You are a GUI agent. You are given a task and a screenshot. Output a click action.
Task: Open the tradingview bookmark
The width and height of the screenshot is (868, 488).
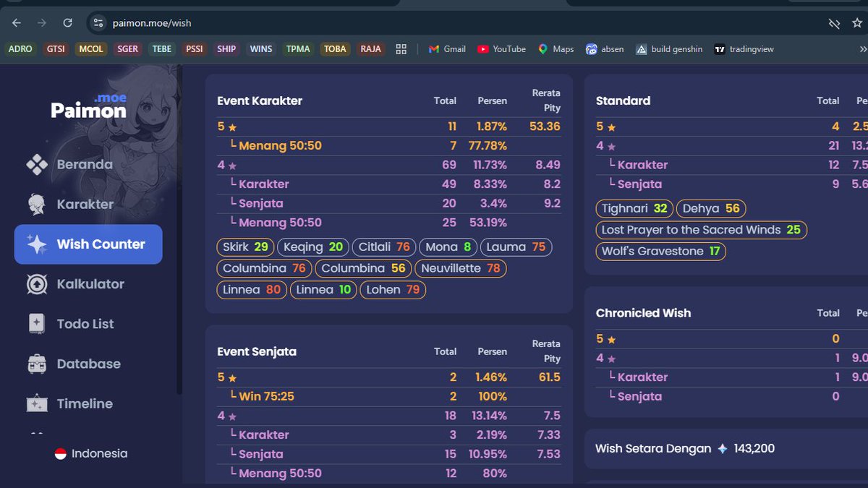click(x=744, y=49)
